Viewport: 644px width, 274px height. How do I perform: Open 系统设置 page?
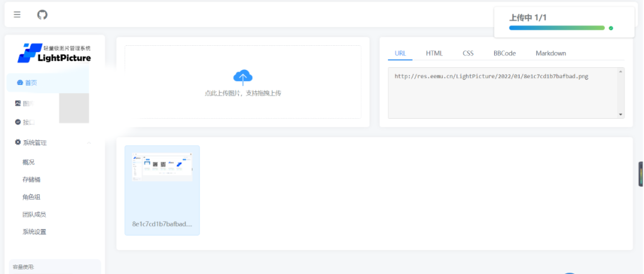click(34, 232)
